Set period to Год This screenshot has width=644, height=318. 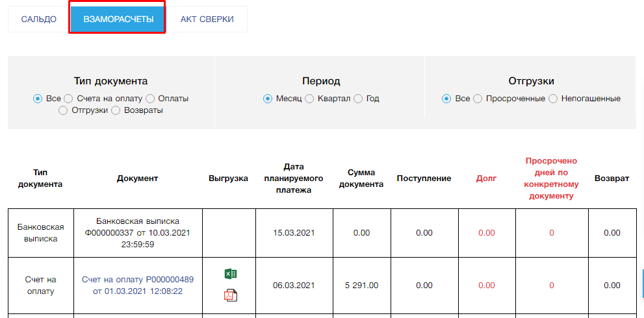(x=359, y=99)
